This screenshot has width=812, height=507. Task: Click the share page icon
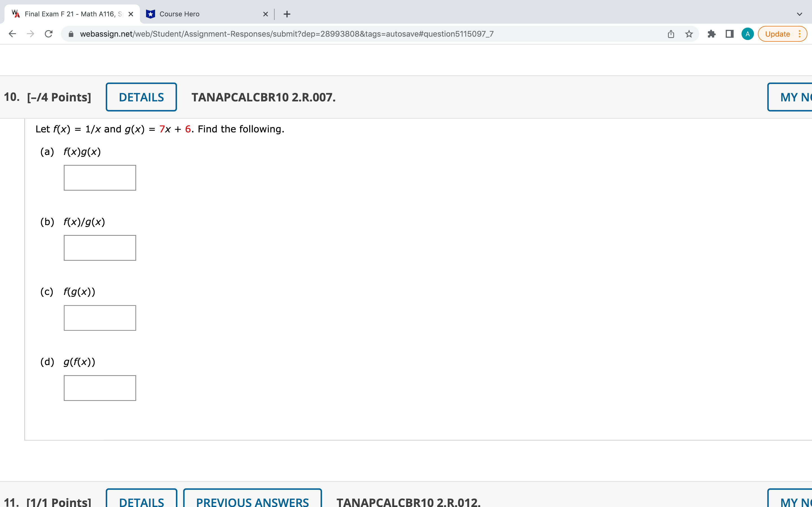(671, 34)
